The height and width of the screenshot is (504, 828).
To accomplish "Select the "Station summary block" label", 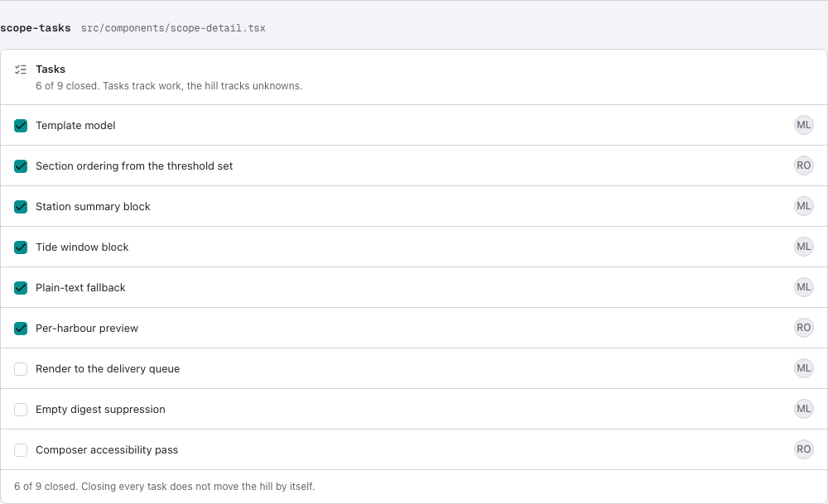I will click(x=93, y=207).
